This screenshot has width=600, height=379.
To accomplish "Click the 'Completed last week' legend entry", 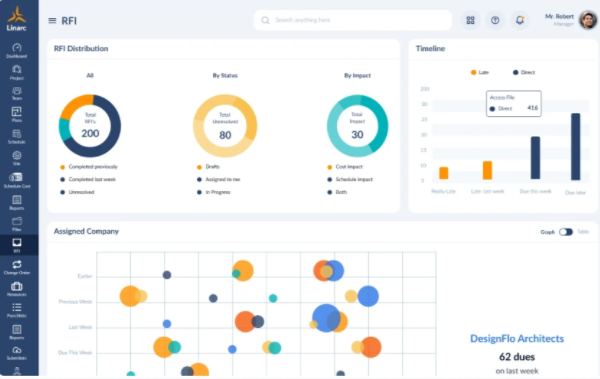I will [x=88, y=180].
